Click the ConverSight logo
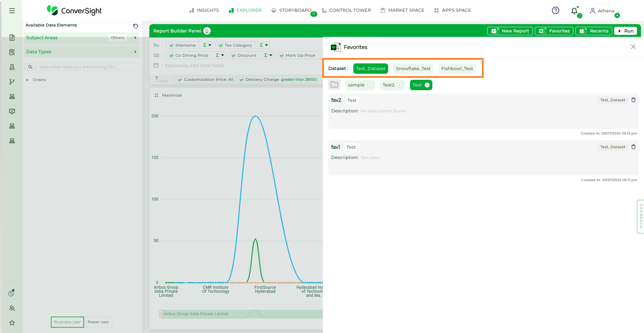This screenshot has height=333, width=644. 74,10
